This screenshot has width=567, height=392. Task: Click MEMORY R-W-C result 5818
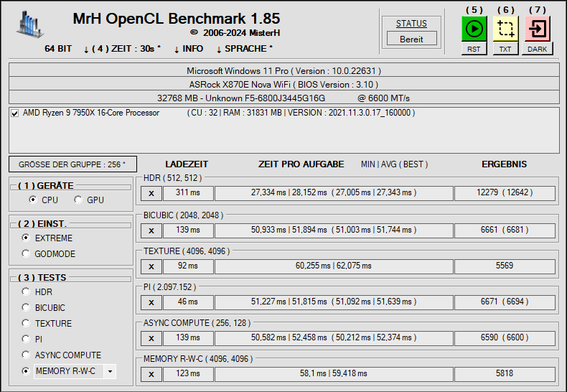505,373
